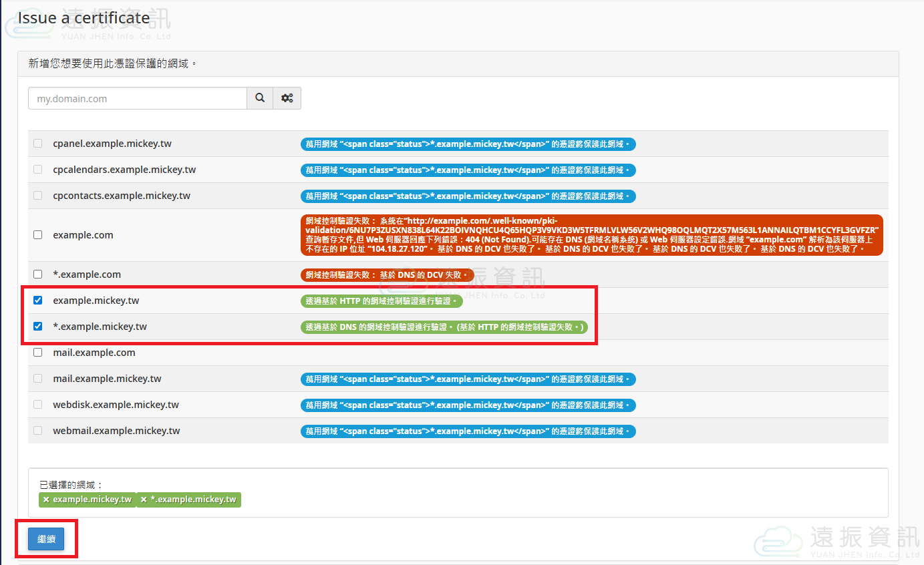
Task: Remove *.example.mickey.tw tag via its x icon
Action: tap(144, 500)
